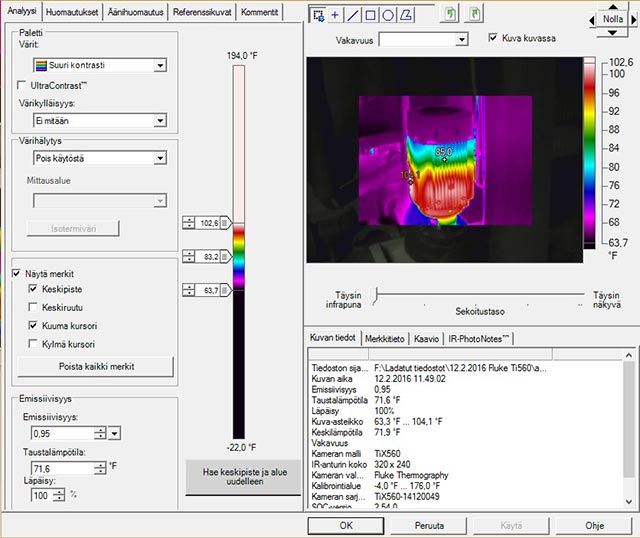Uncheck the Kuuma kursori option
640x538 pixels.
click(34, 326)
